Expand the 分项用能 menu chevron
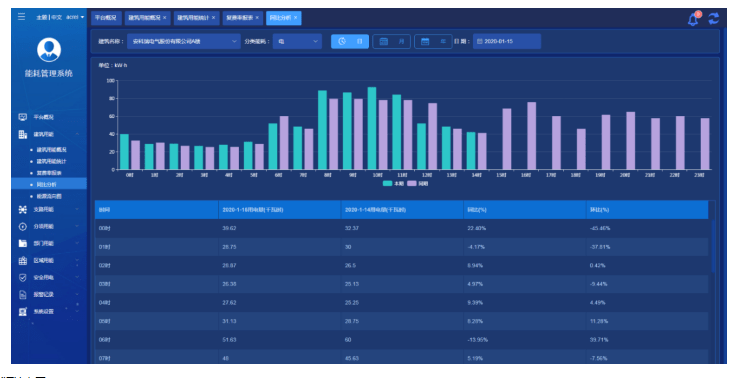 coord(77,226)
